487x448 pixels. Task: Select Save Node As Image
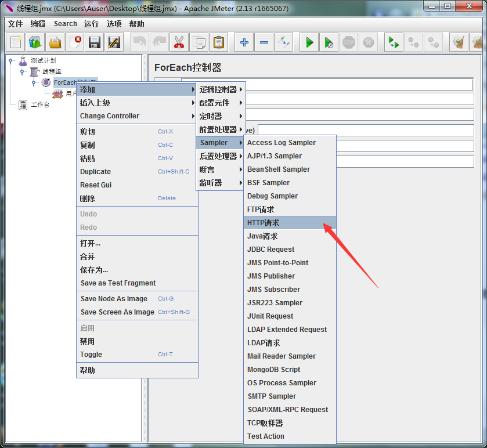pyautogui.click(x=137, y=299)
